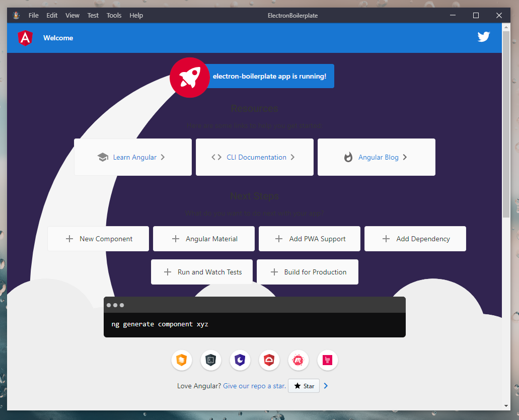519x420 pixels.
Task: Open the Learn Angular link
Action: tap(133, 157)
